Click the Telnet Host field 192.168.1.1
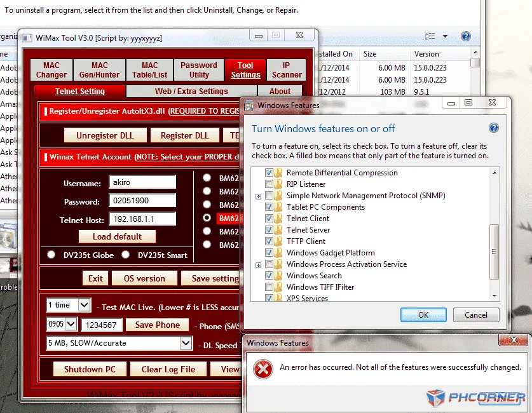Screen dimensions: 532x413 [142, 219]
